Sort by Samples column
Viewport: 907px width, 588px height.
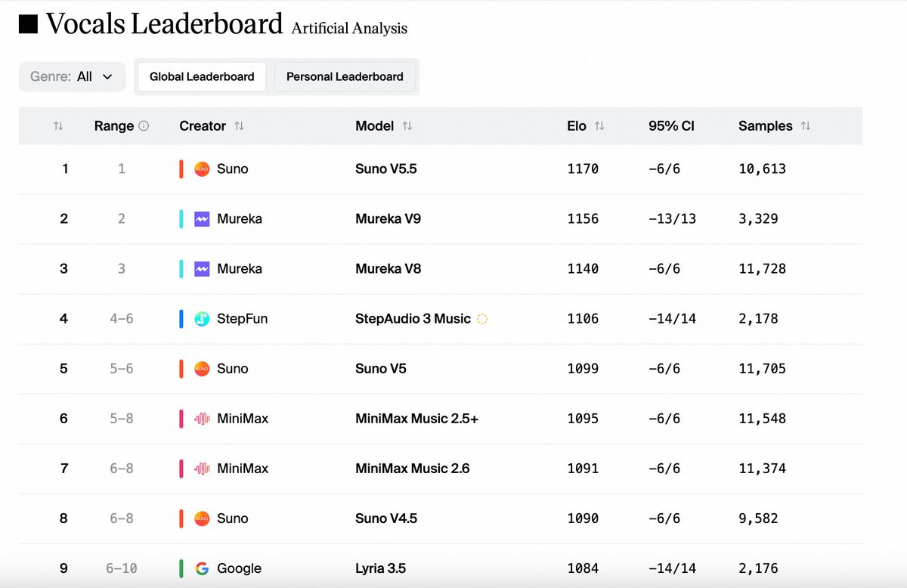805,126
